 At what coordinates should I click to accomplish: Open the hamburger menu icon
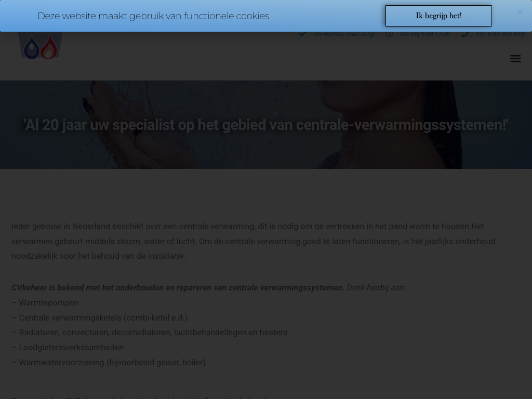tap(515, 58)
